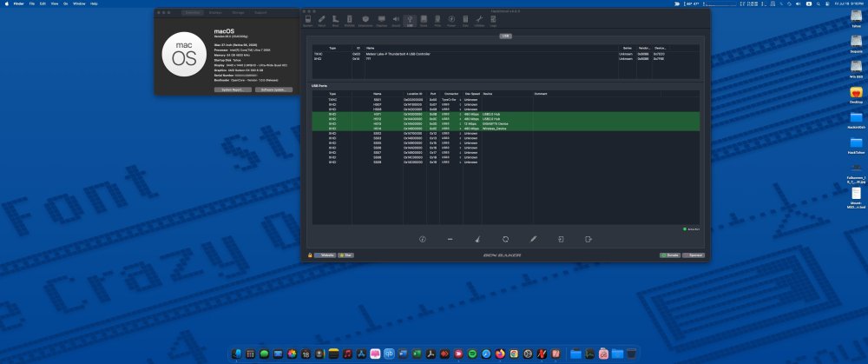Open Firefox from the Dock

point(500,354)
